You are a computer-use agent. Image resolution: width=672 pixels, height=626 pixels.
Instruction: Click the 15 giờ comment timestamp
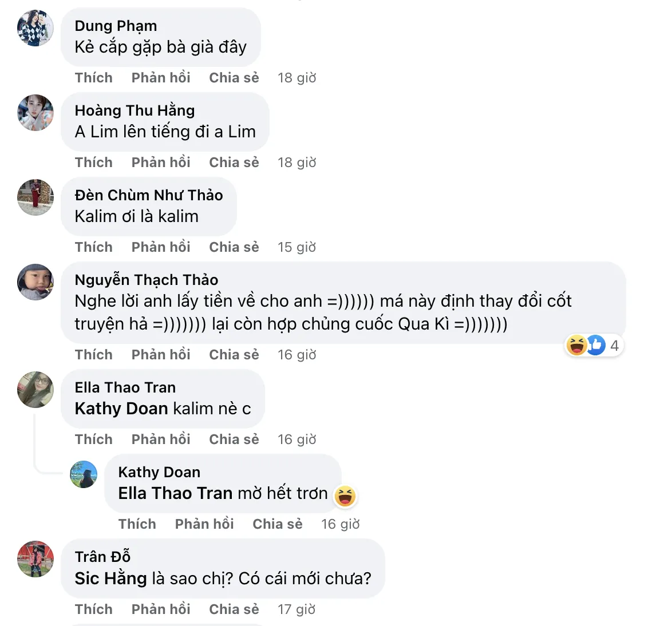click(x=297, y=247)
